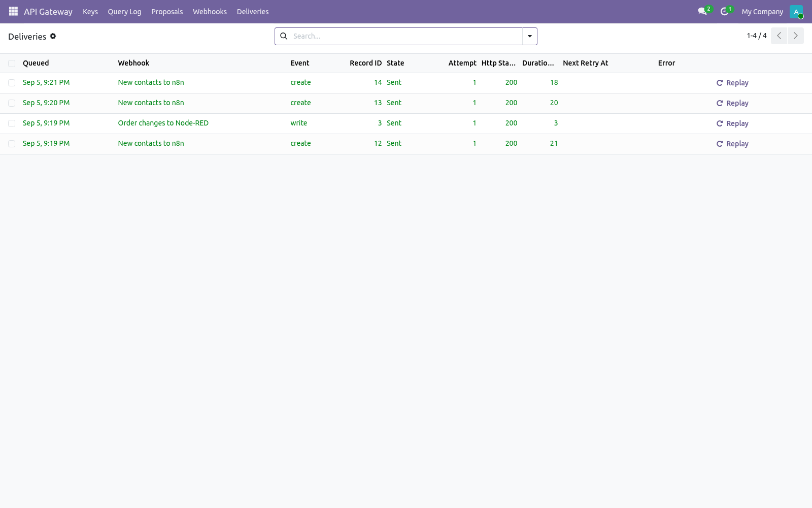Replay the Order changes to Node-RED delivery

(732, 123)
